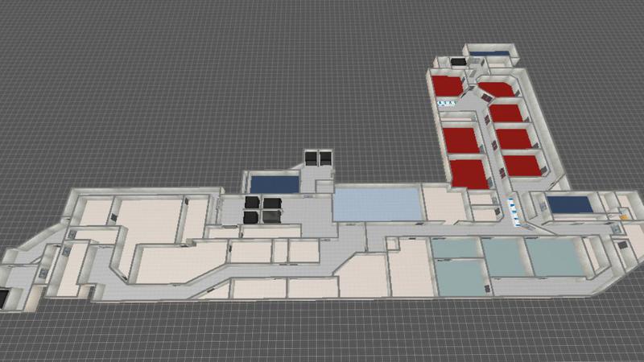Select the cluster of four black elevator boxes
Screen dimensions: 644x362
tap(262, 209)
